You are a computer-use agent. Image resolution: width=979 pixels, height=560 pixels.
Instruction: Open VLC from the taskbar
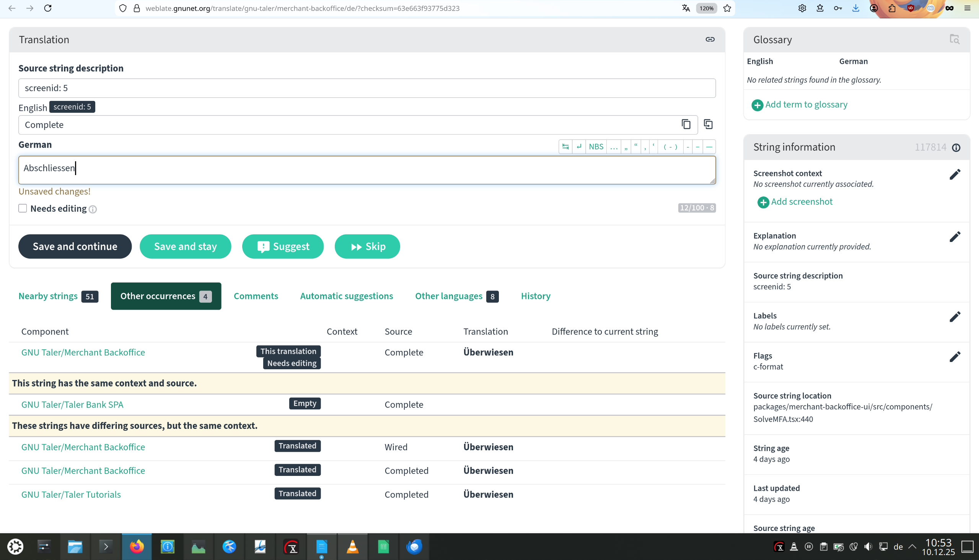click(352, 547)
